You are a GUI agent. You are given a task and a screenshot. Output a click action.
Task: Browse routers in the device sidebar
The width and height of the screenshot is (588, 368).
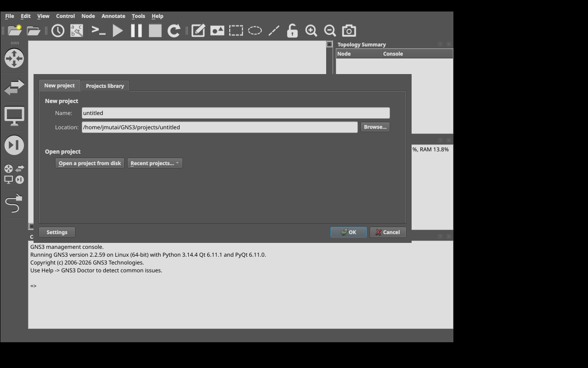coord(14,58)
